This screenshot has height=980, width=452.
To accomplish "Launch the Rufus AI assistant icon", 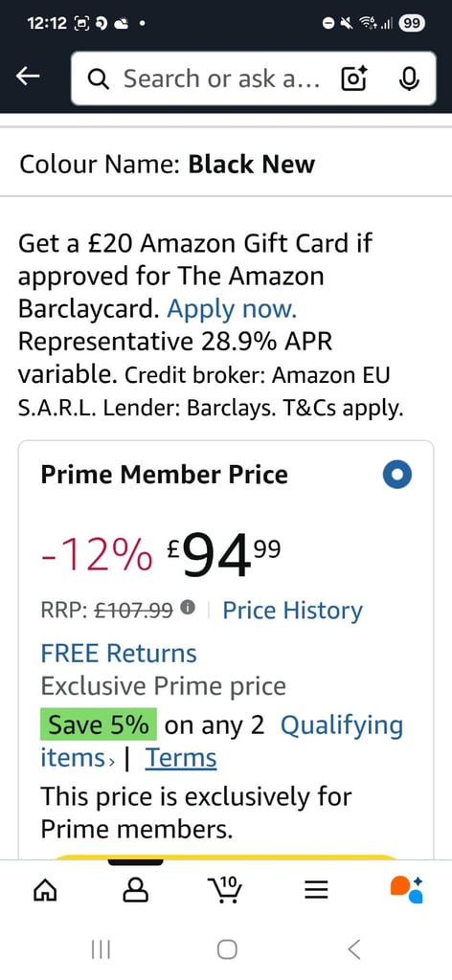I will [406, 889].
